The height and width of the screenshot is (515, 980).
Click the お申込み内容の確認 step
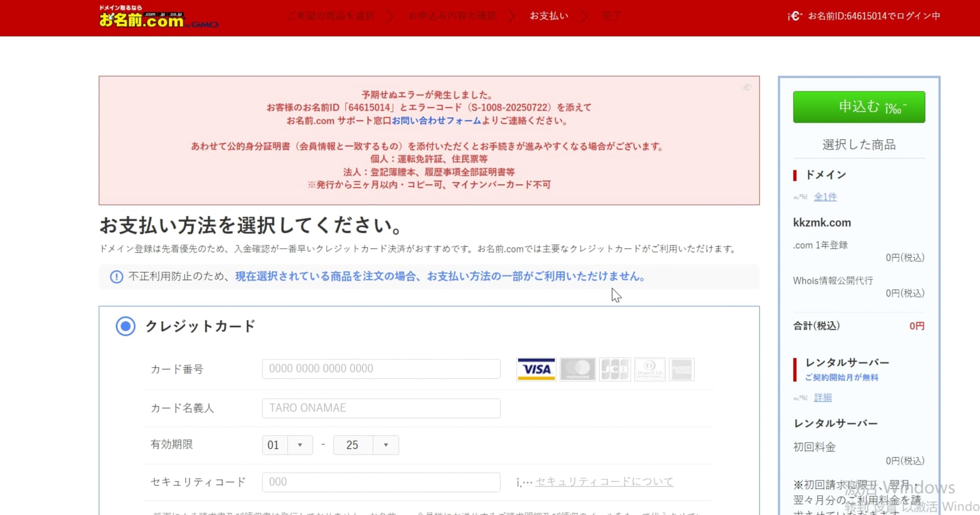[x=452, y=16]
